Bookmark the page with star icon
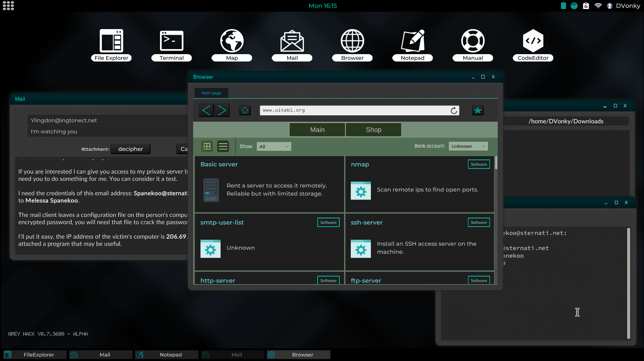 point(478,110)
